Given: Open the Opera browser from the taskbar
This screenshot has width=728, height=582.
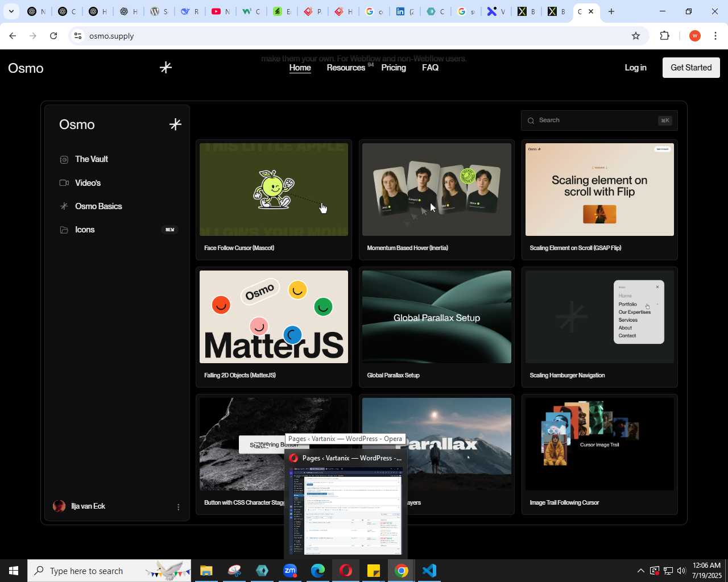Looking at the screenshot, I should [x=346, y=571].
